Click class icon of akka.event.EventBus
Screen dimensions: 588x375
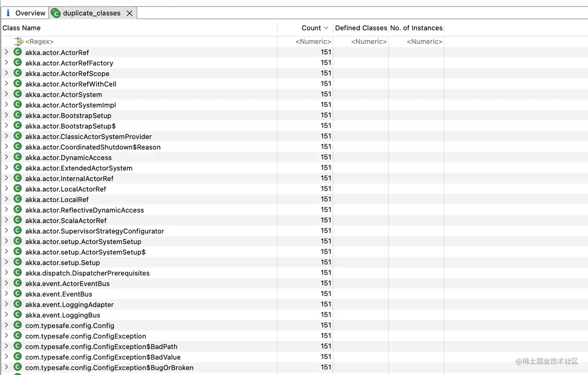point(17,293)
